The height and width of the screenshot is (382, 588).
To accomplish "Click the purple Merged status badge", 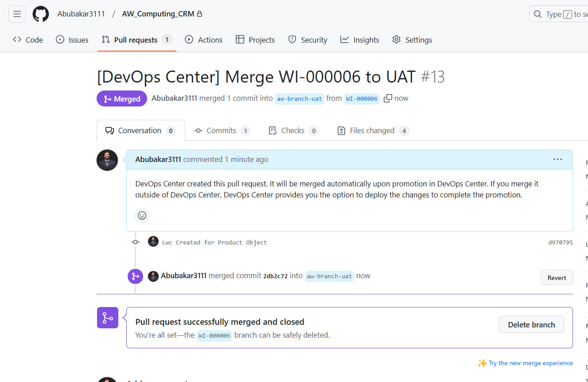I will 122,98.
